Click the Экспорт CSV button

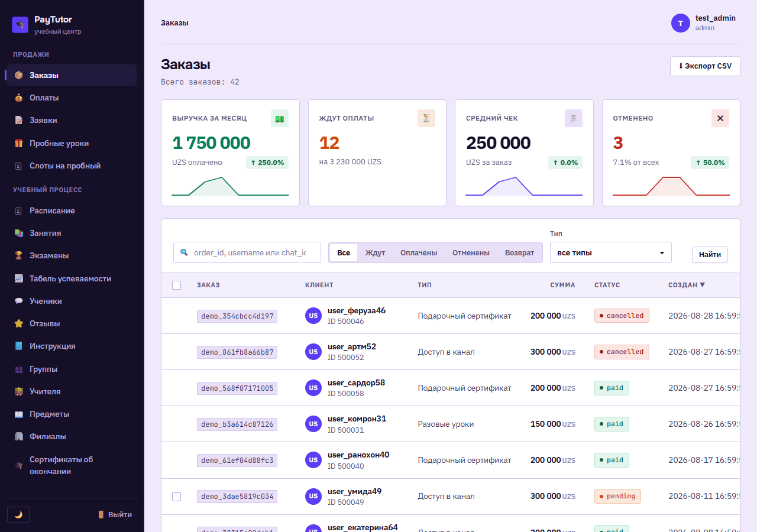point(705,66)
